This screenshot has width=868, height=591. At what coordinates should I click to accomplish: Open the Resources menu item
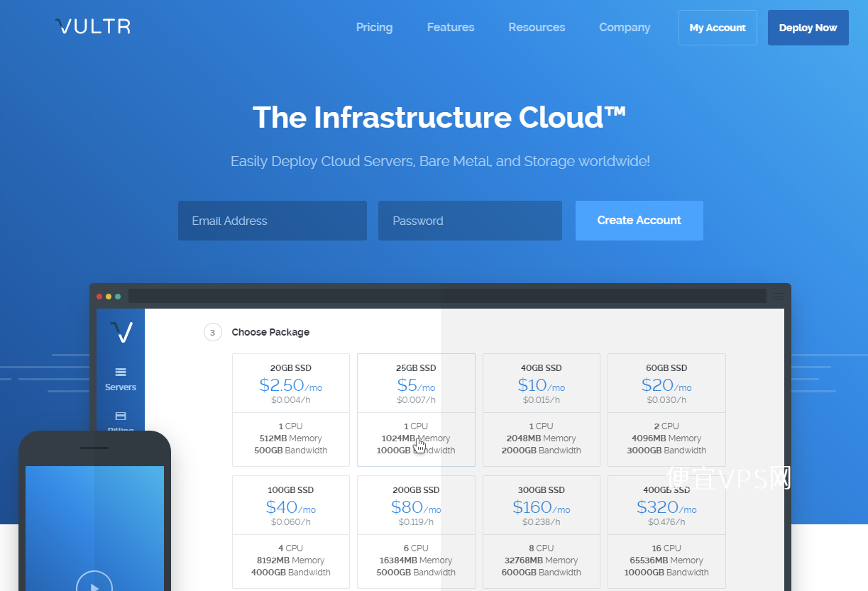(537, 28)
